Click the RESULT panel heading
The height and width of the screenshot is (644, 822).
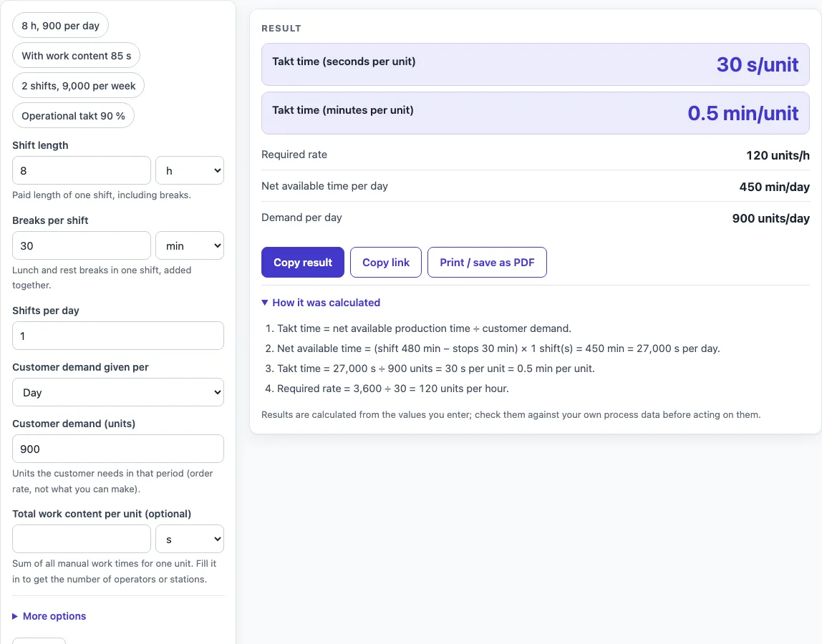[x=281, y=29]
